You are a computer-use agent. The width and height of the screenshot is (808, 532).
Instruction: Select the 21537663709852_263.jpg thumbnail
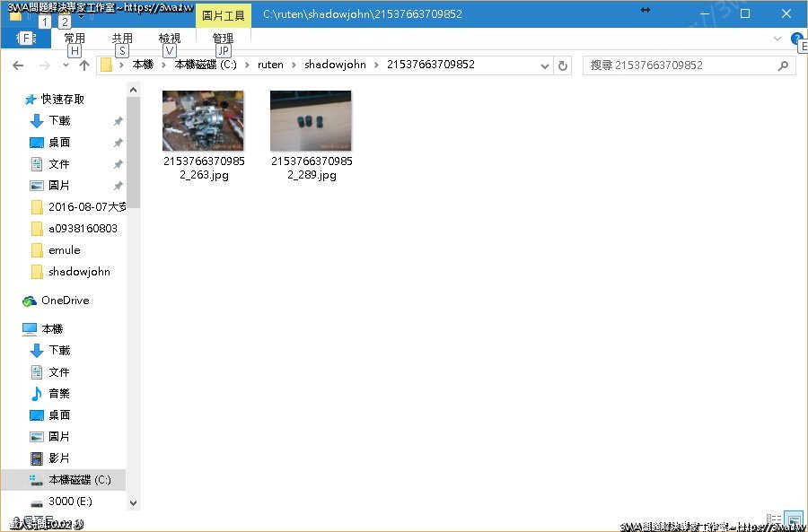(203, 120)
